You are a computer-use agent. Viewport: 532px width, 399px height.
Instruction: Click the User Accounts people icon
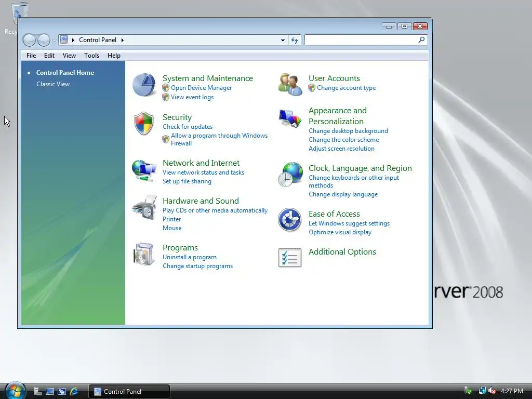click(x=290, y=85)
